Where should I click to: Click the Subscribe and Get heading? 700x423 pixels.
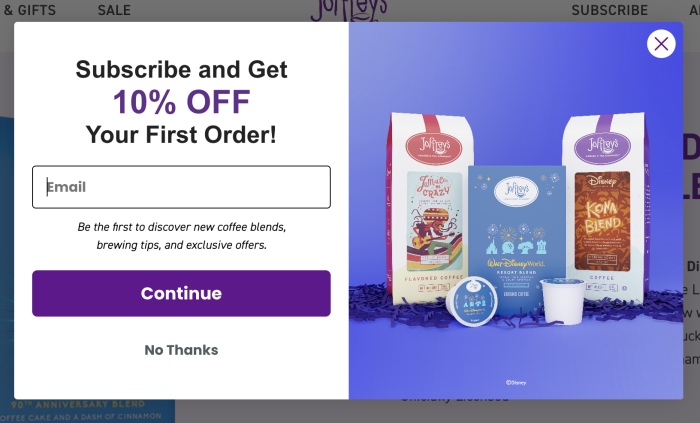tap(181, 70)
